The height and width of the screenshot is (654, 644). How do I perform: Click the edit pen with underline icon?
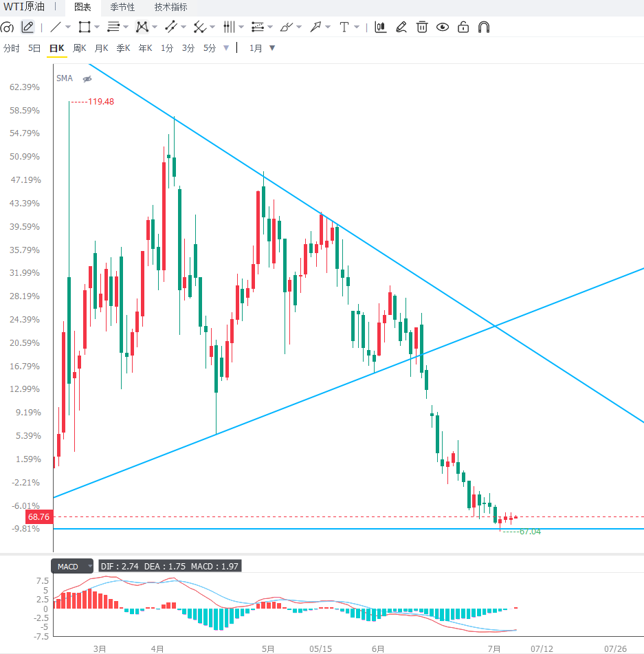click(x=401, y=27)
